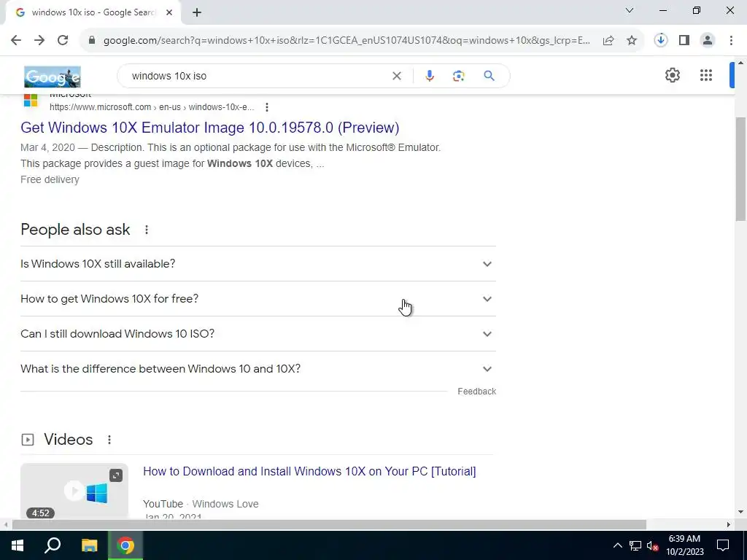Open the taskbar clock and date
This screenshot has height=560, width=747.
coord(684,545)
